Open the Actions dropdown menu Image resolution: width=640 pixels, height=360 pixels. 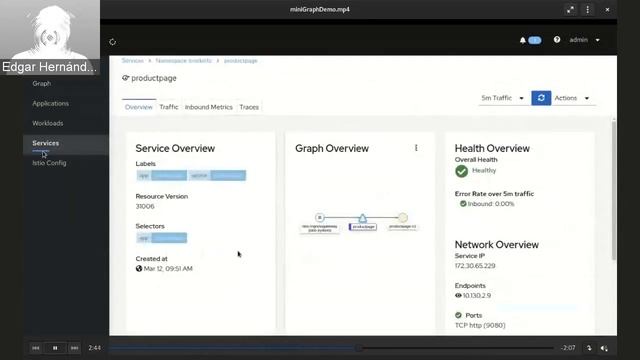tap(572, 98)
